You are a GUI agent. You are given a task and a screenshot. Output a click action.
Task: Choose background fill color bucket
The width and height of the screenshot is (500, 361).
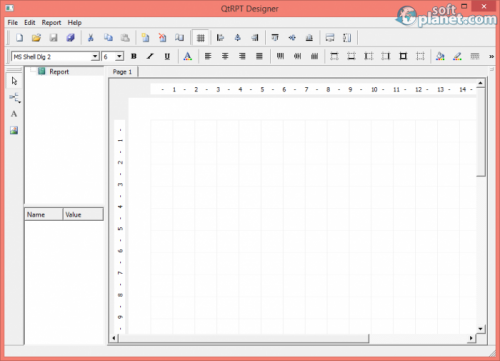tap(440, 56)
